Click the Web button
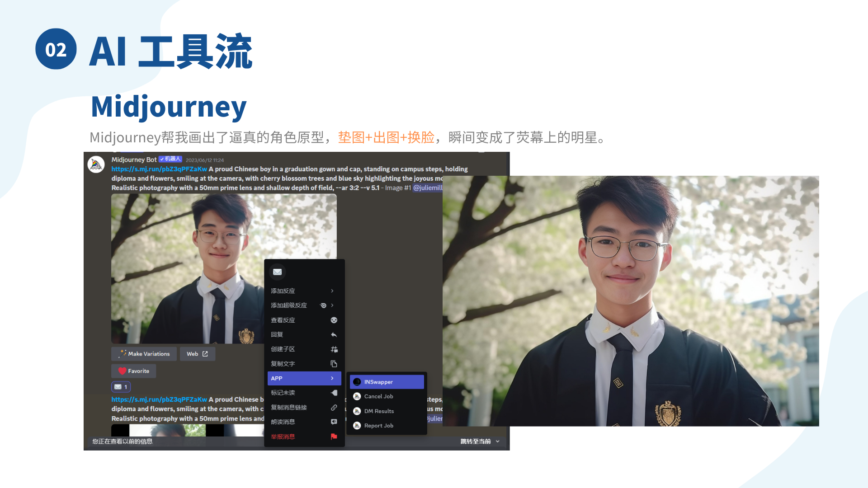 (x=198, y=354)
